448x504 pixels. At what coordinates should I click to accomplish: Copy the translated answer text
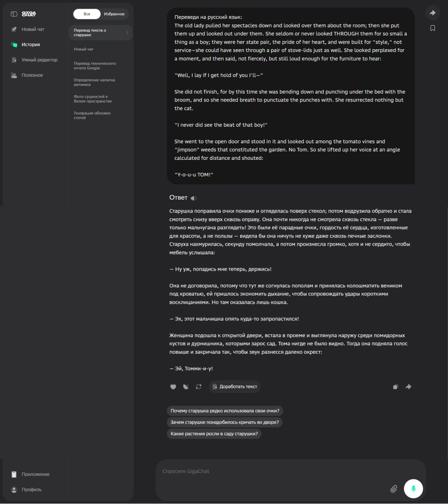[395, 387]
